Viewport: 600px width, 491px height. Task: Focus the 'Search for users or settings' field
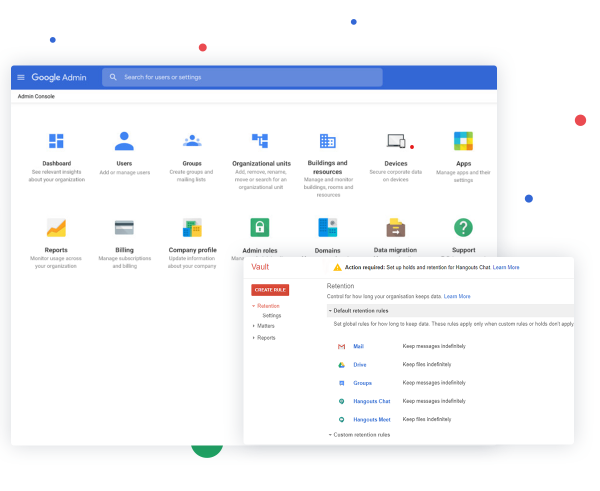coord(242,77)
